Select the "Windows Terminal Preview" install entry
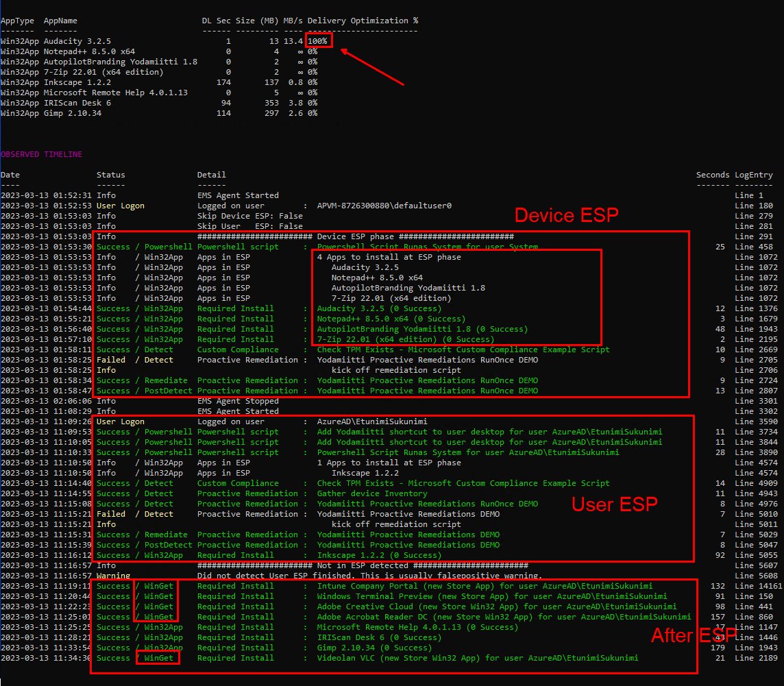The height and width of the screenshot is (686, 784). 492,596
